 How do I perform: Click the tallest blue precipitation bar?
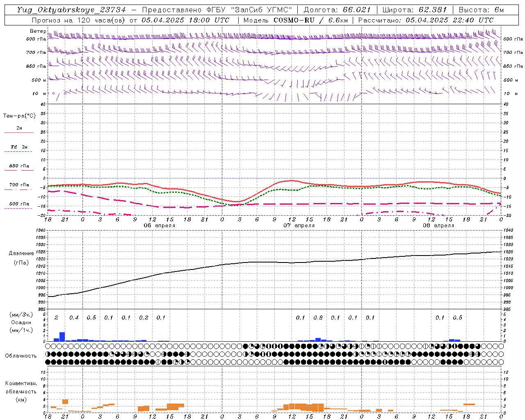pos(62,337)
